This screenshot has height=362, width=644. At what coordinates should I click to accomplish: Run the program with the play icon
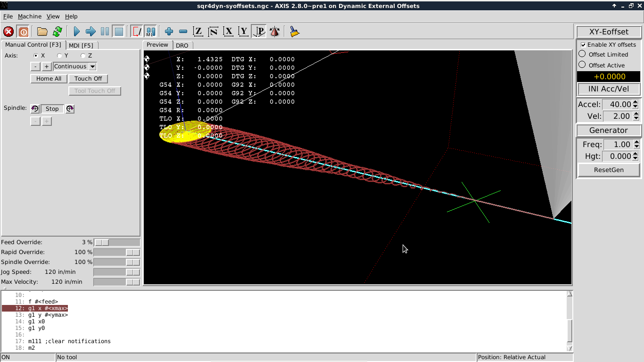(77, 32)
